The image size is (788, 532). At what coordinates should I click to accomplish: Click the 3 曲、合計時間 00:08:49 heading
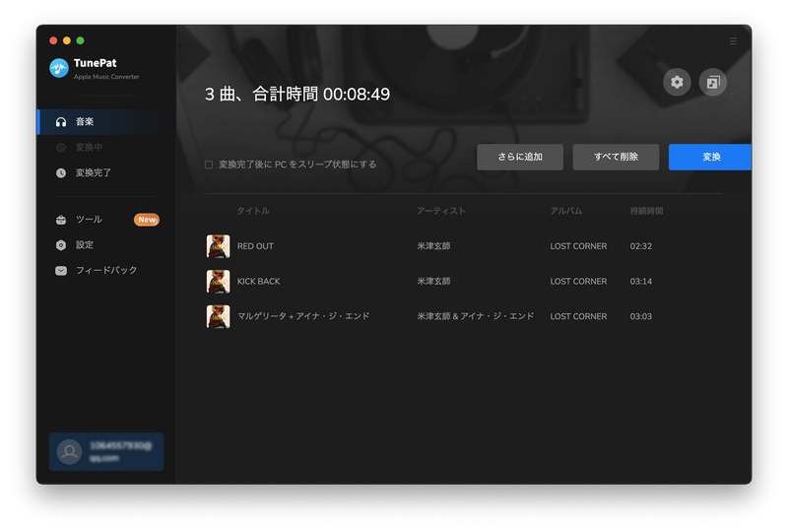coord(297,94)
